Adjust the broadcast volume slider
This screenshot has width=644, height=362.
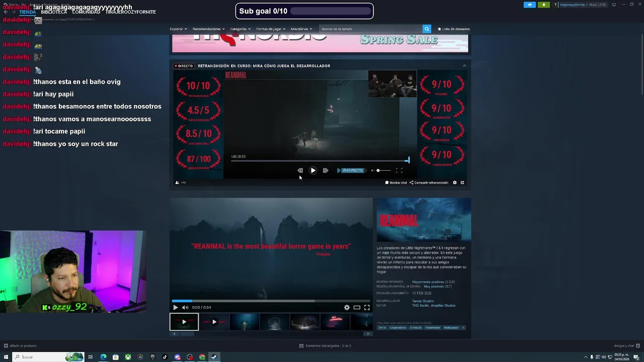pos(384,170)
